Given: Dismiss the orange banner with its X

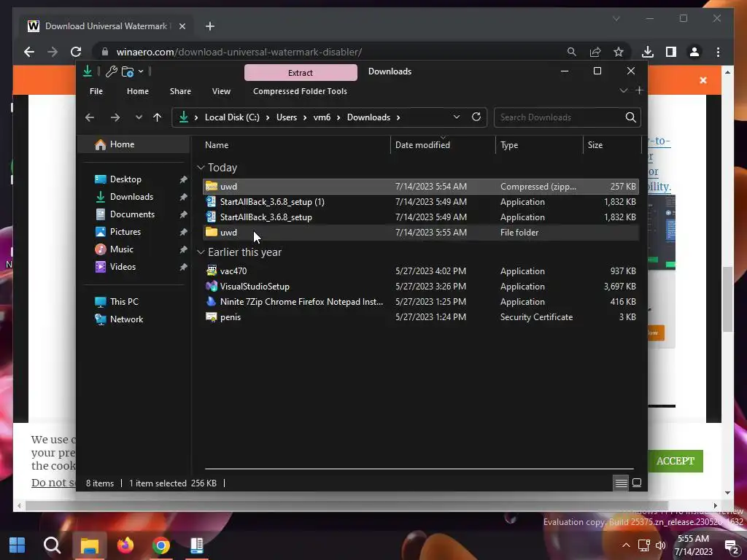Looking at the screenshot, I should (703, 80).
